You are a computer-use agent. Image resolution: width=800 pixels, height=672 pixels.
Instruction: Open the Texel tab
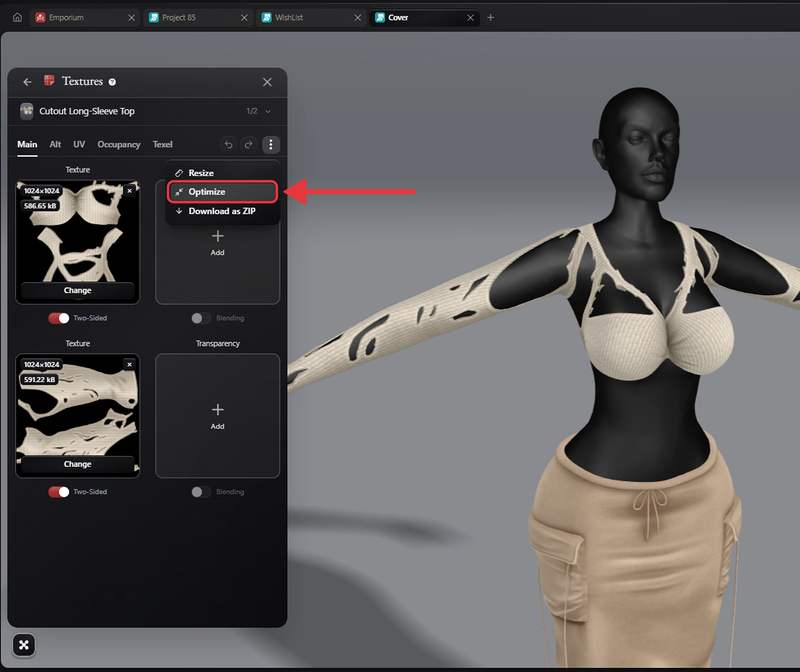[163, 144]
